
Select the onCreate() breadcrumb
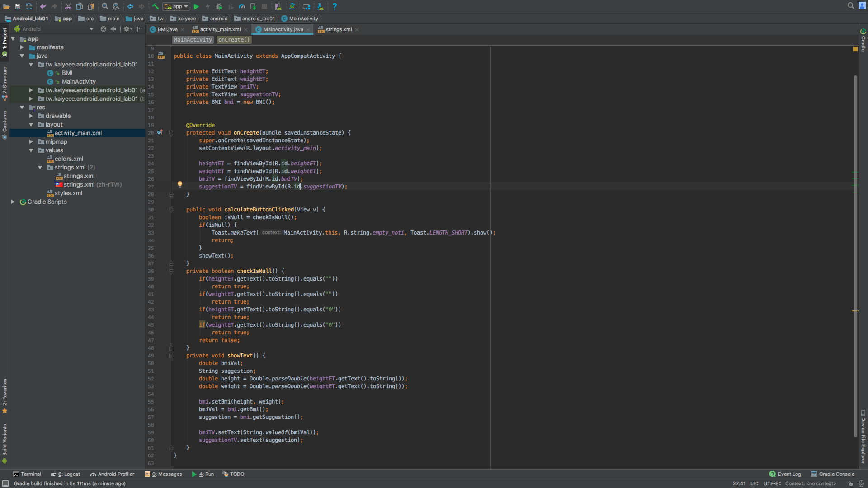coord(234,40)
